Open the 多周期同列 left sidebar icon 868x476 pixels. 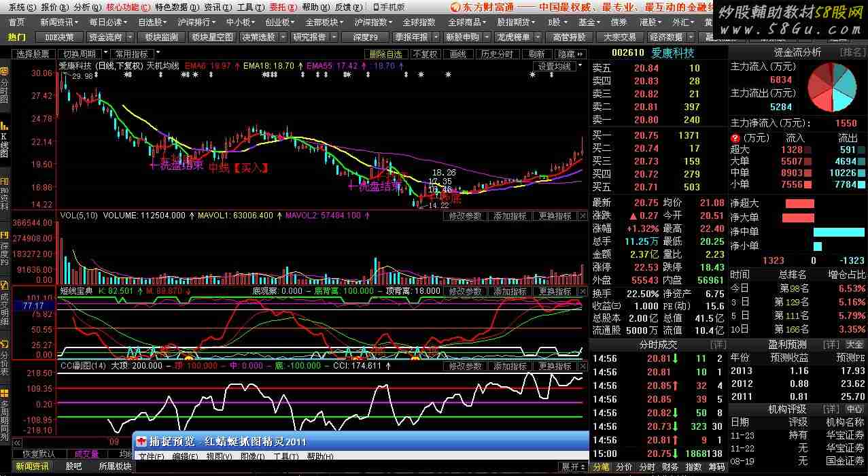4,413
